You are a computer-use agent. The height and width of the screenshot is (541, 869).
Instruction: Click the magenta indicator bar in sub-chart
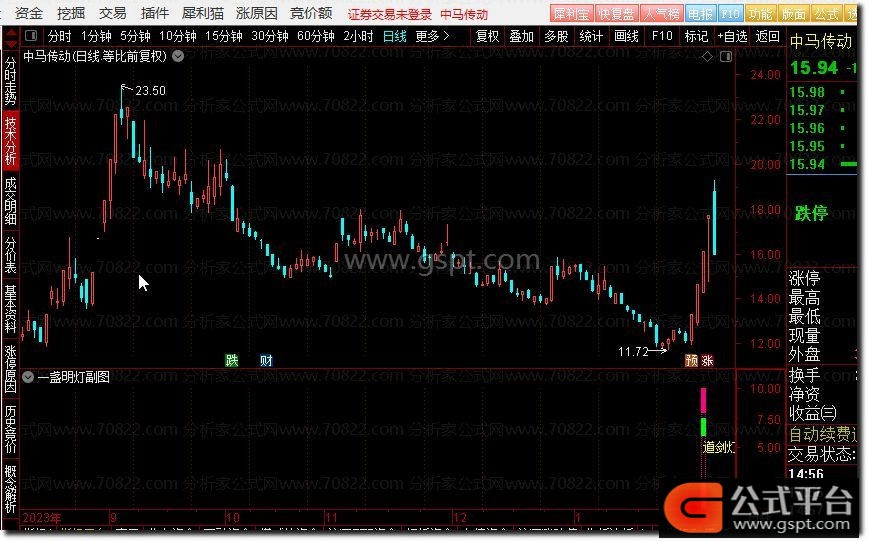click(x=704, y=400)
